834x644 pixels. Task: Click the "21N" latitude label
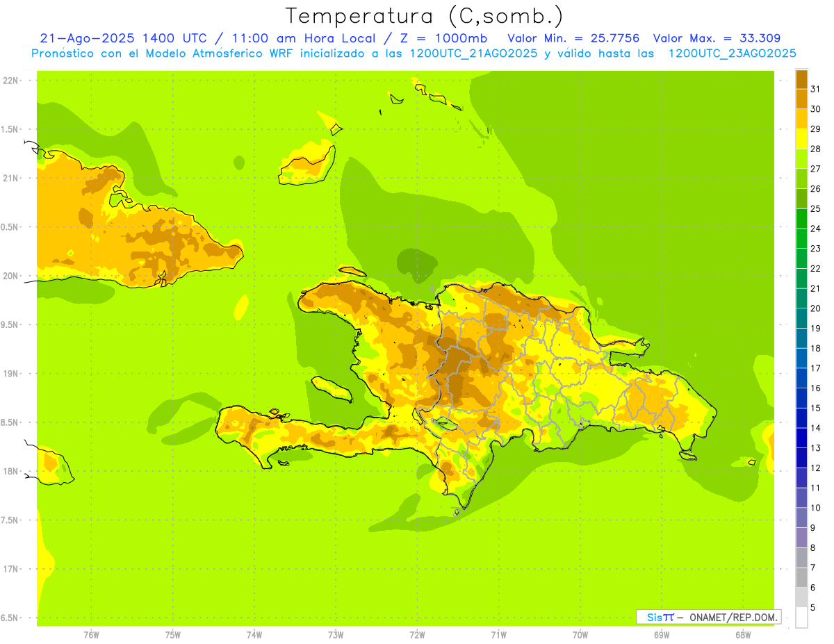pos(10,178)
